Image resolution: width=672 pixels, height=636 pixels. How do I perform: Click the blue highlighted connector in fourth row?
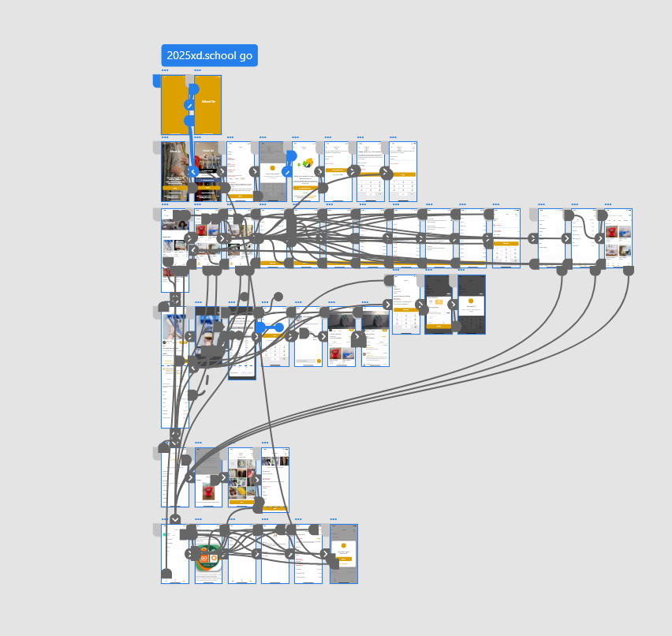(x=269, y=327)
